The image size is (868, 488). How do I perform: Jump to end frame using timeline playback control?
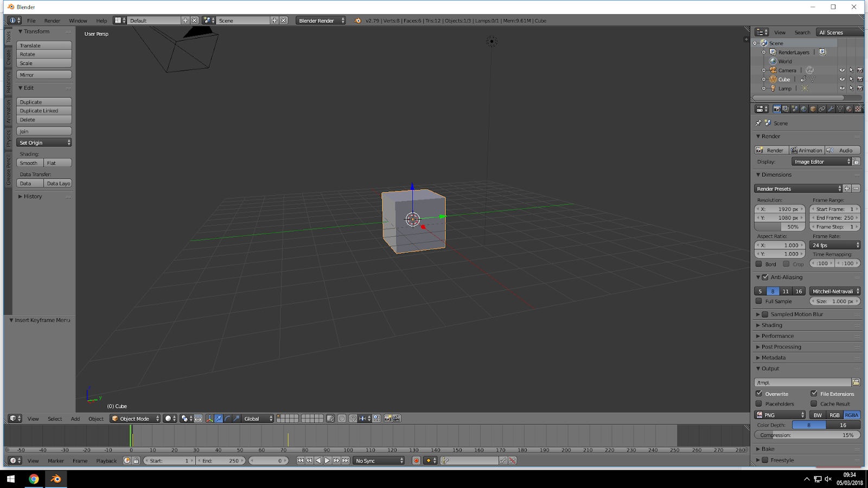346,460
